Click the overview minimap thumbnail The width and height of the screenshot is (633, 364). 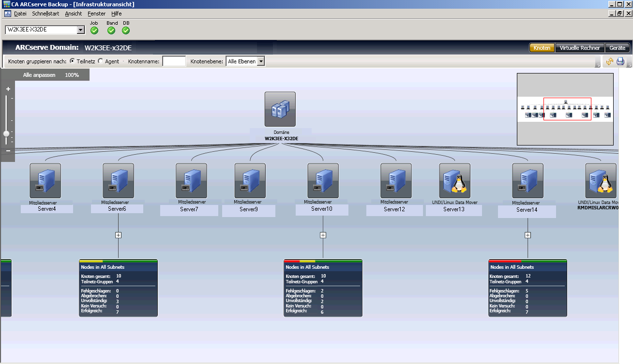coord(565,109)
